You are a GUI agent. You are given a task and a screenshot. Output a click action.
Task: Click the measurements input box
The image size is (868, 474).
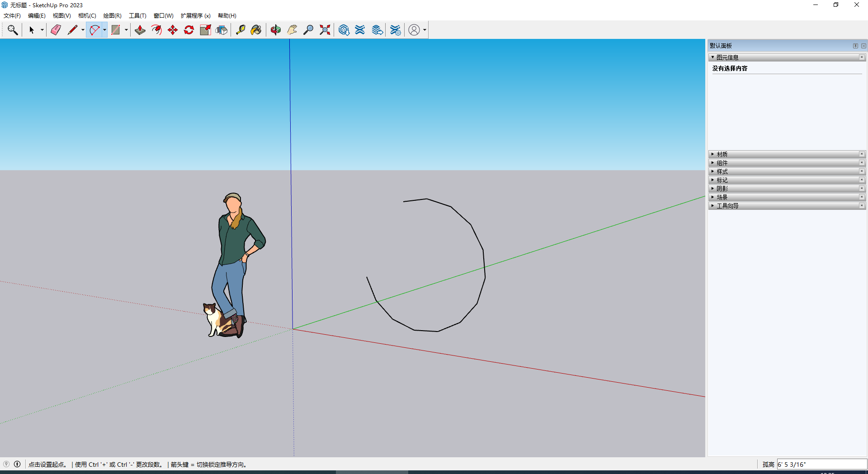pos(821,465)
